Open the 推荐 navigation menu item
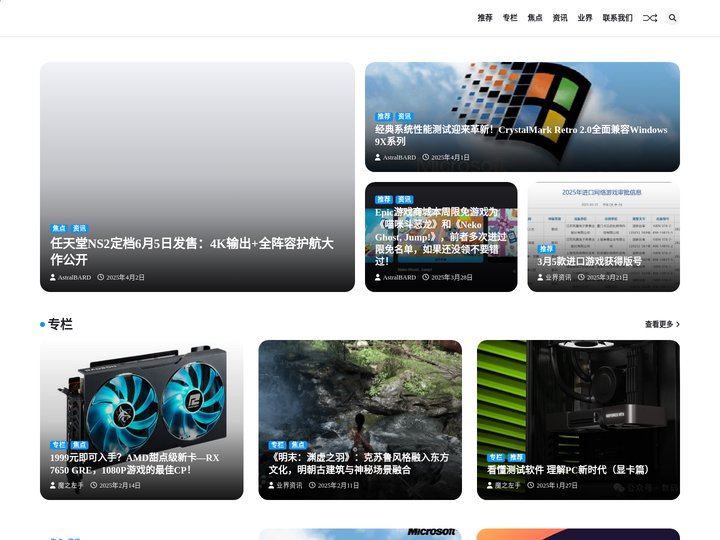 click(485, 18)
